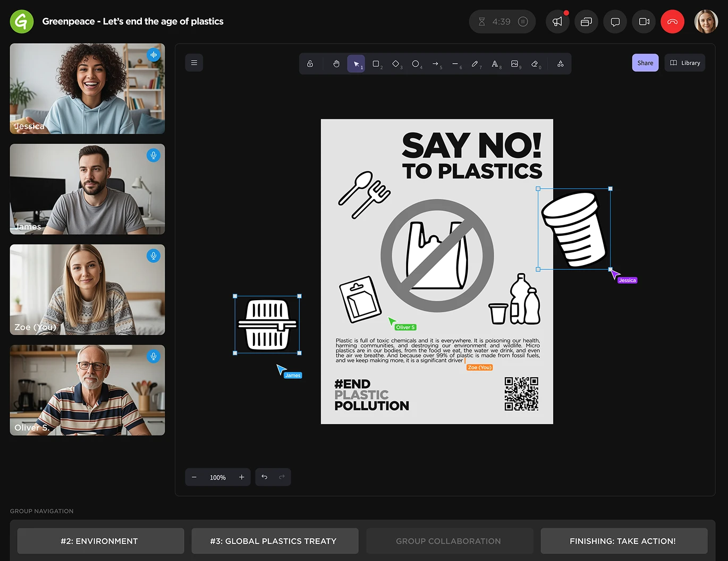Select the Pencil draw tool
This screenshot has height=561, width=728.
coord(475,64)
